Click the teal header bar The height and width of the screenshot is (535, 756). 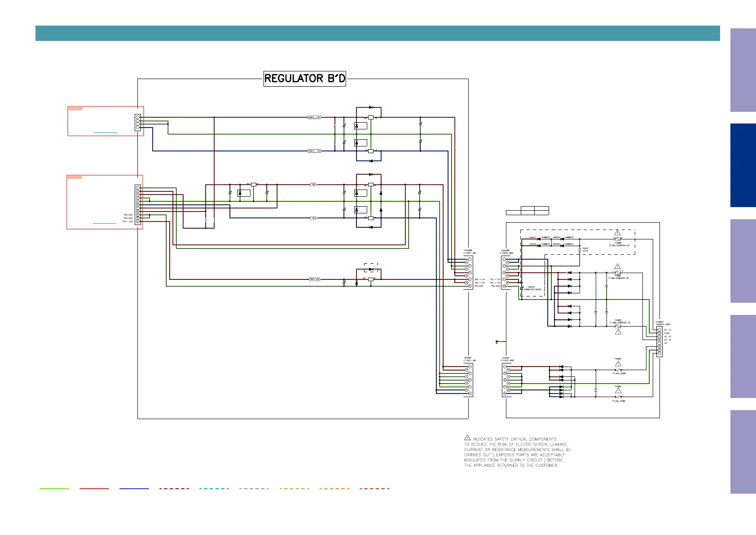378,33
